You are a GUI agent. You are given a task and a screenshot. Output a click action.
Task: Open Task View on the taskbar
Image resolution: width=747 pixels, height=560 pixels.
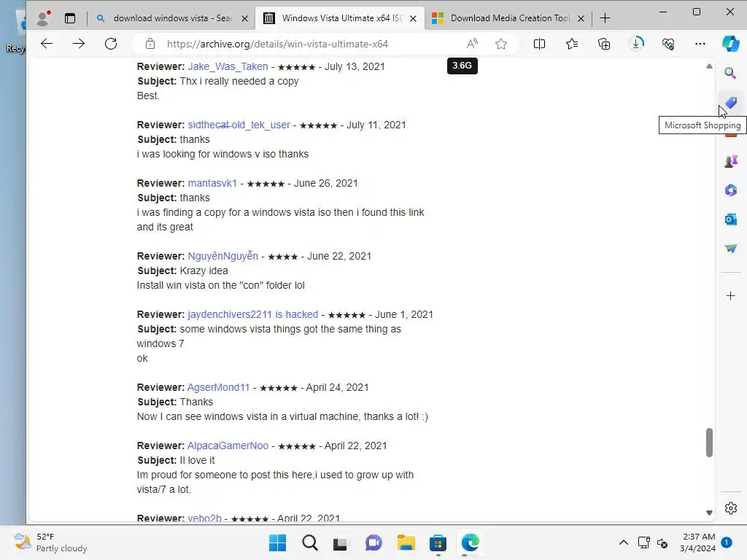(x=341, y=542)
